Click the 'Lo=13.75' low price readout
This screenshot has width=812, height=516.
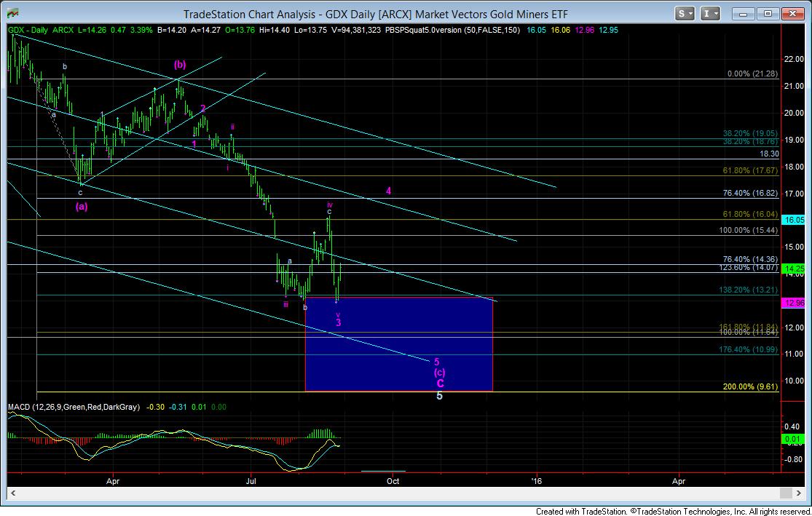point(310,30)
